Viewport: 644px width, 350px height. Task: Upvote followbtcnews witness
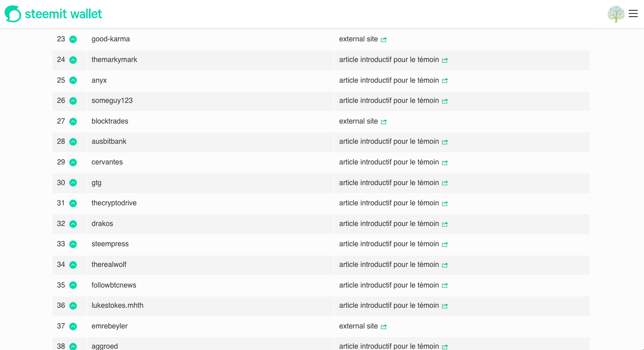point(73,285)
